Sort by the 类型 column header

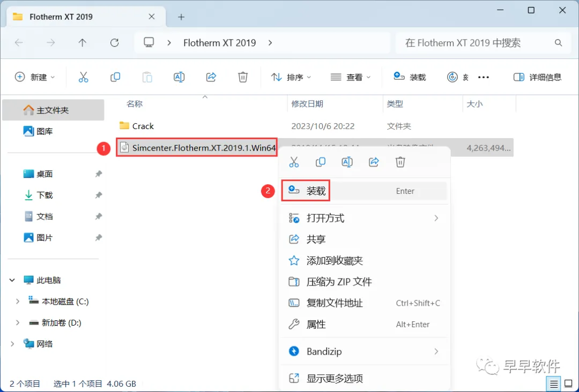(423, 104)
